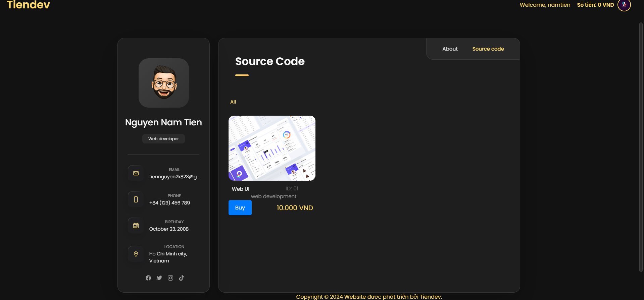
Task: Open the Web UI dashboard thumbnail
Action: click(x=272, y=148)
